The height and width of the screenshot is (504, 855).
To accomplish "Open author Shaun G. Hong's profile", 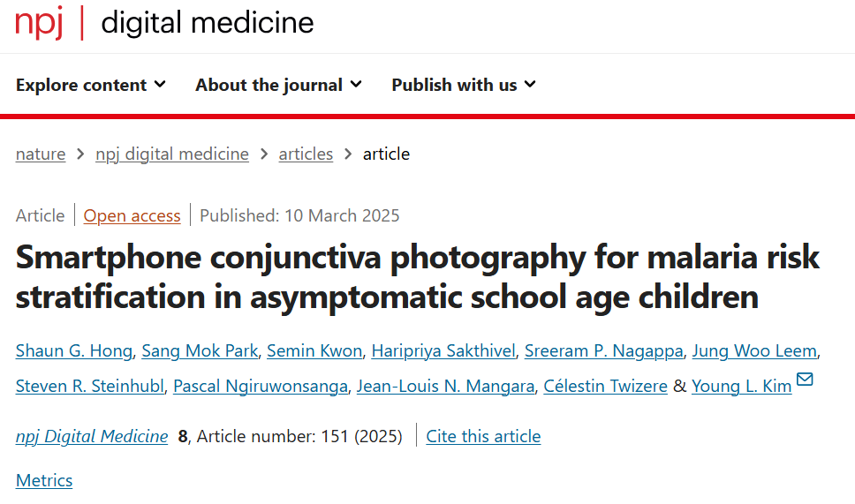I will pos(73,351).
